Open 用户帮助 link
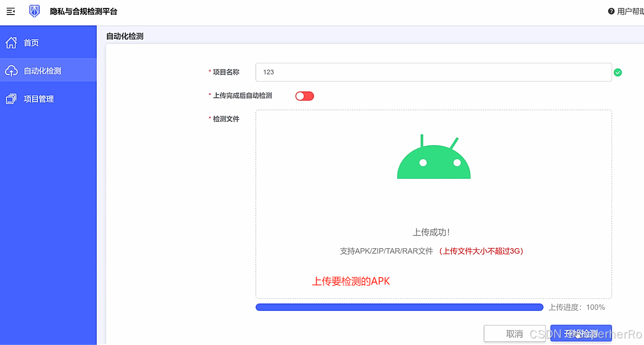 [x=630, y=11]
